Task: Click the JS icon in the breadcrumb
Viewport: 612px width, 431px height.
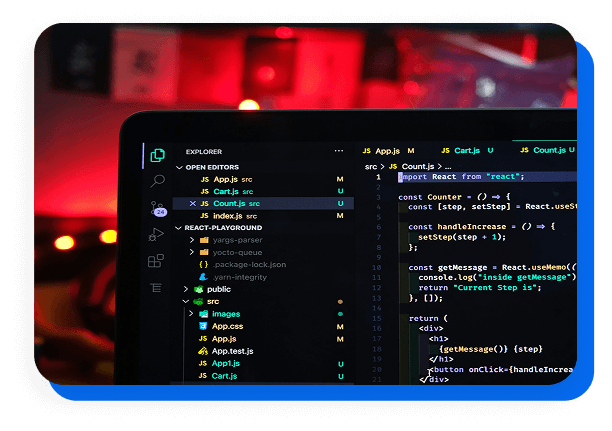Action: 393,167
